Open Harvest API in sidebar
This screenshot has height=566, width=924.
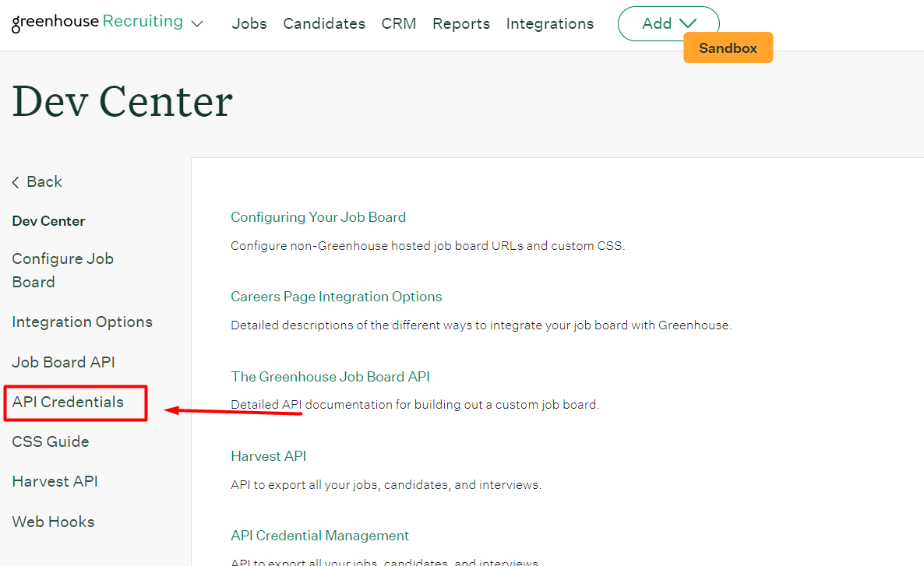click(x=55, y=481)
